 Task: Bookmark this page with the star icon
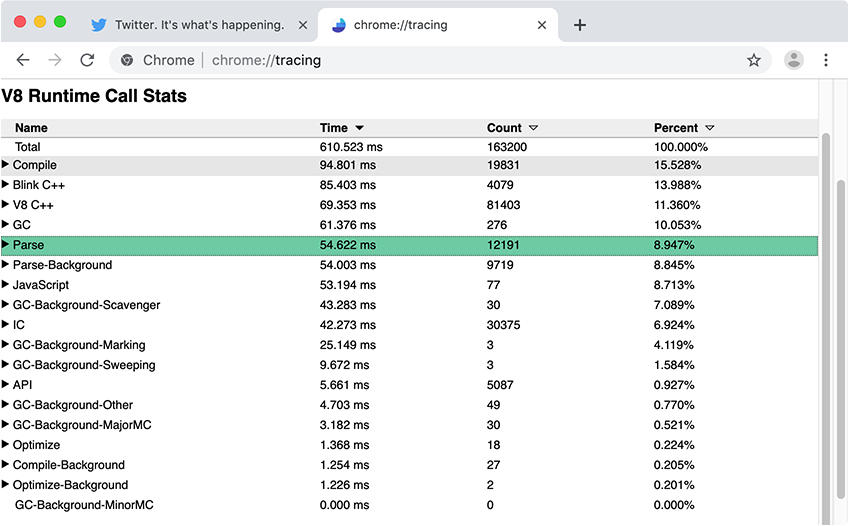(754, 60)
